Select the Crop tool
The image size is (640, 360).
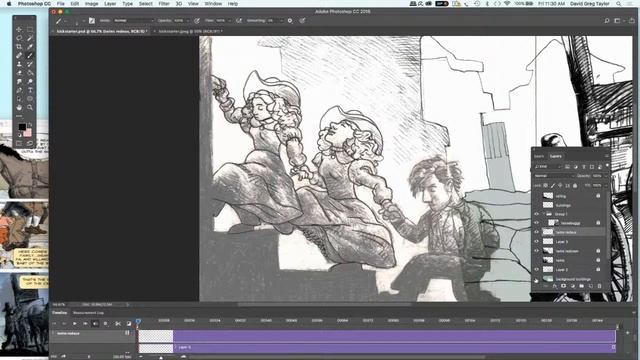[x=19, y=47]
